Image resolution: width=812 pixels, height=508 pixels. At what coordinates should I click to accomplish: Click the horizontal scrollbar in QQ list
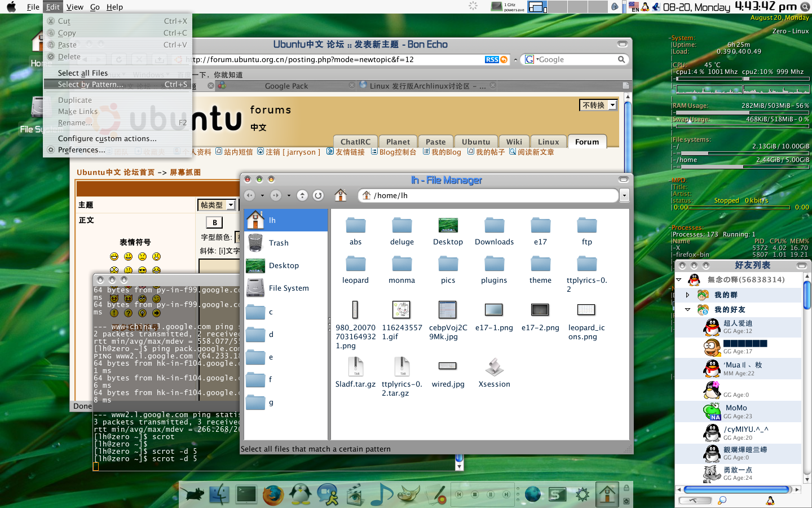click(x=736, y=489)
